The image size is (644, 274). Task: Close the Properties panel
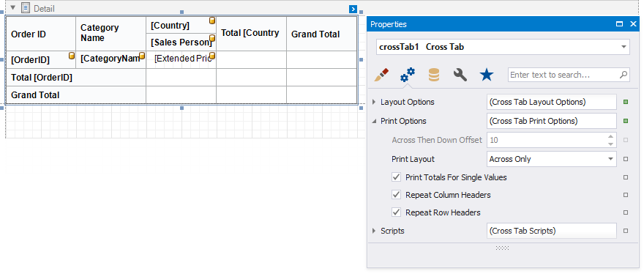tap(633, 24)
